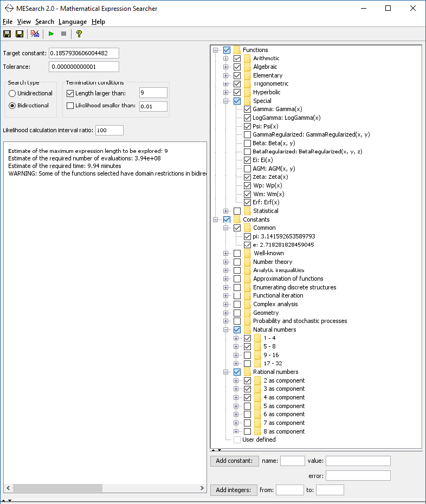
Task: Select the 'Zeta: Zeta(x)' tree row text
Action: (270, 177)
